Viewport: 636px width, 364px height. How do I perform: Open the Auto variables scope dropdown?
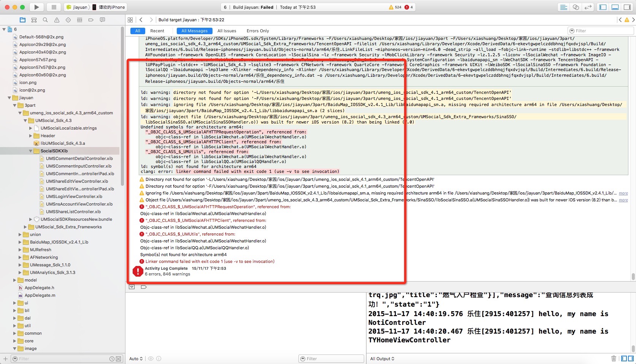(x=136, y=359)
